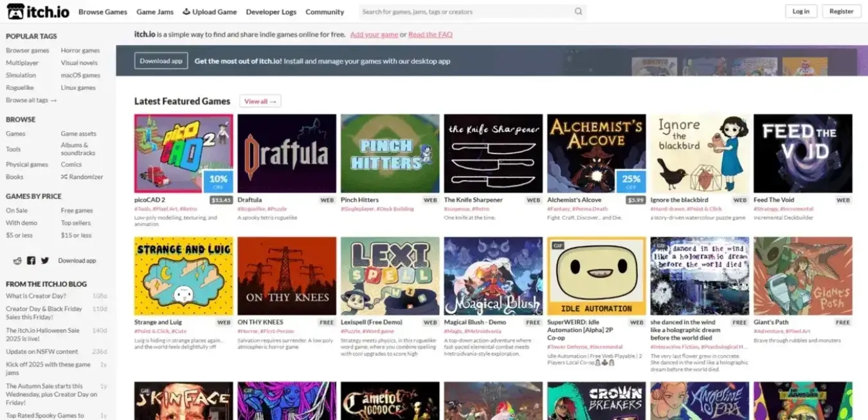868x420 pixels.
Task: Follow the Read the FAQ link
Action: (x=430, y=35)
